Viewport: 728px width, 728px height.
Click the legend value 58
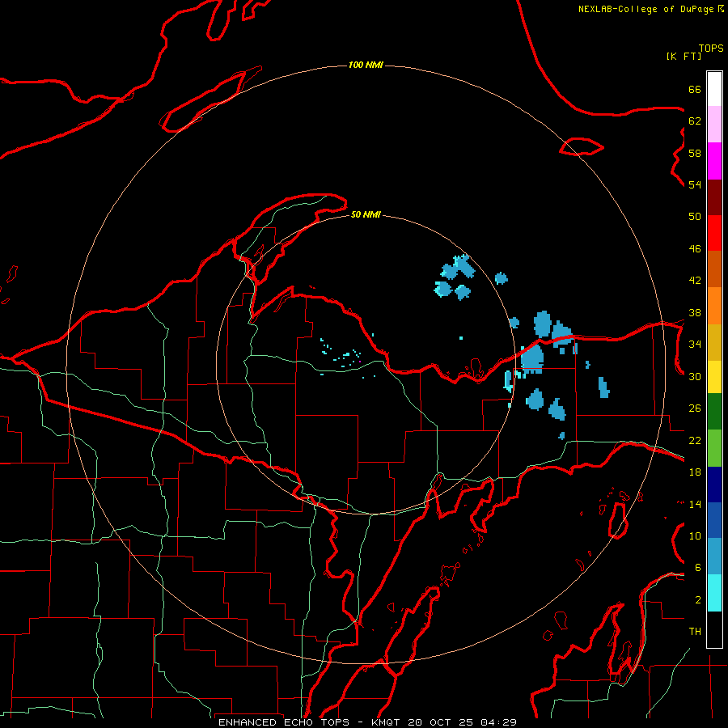pos(695,153)
